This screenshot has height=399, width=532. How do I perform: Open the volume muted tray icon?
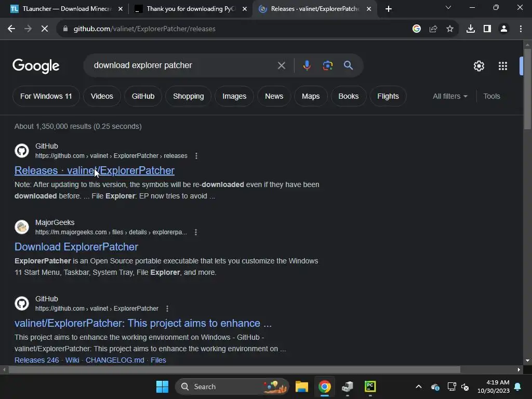(465, 387)
